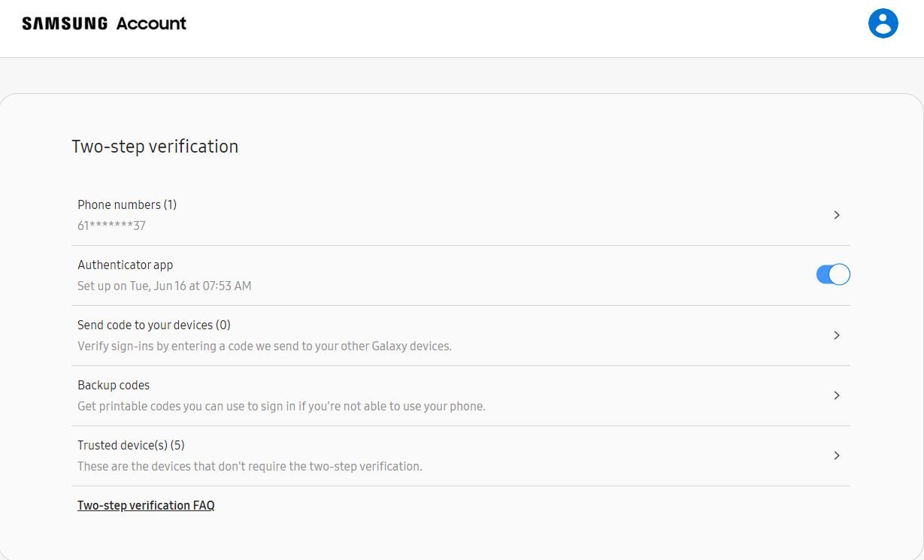The image size is (924, 560).
Task: Expand the Phone numbers row chevron
Action: 837,215
